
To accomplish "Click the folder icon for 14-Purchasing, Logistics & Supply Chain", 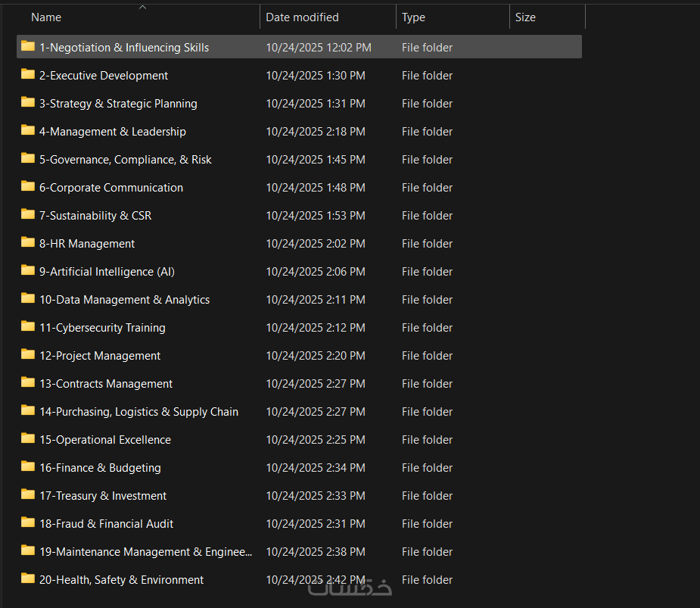I will point(28,411).
